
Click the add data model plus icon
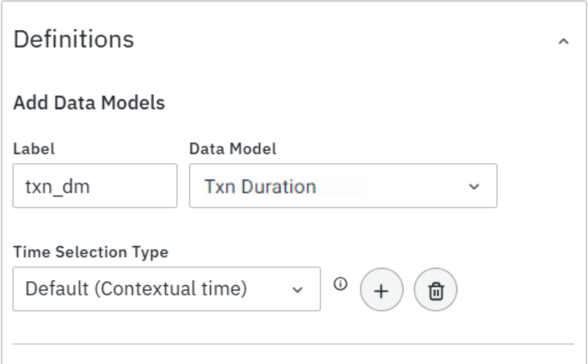click(x=381, y=289)
